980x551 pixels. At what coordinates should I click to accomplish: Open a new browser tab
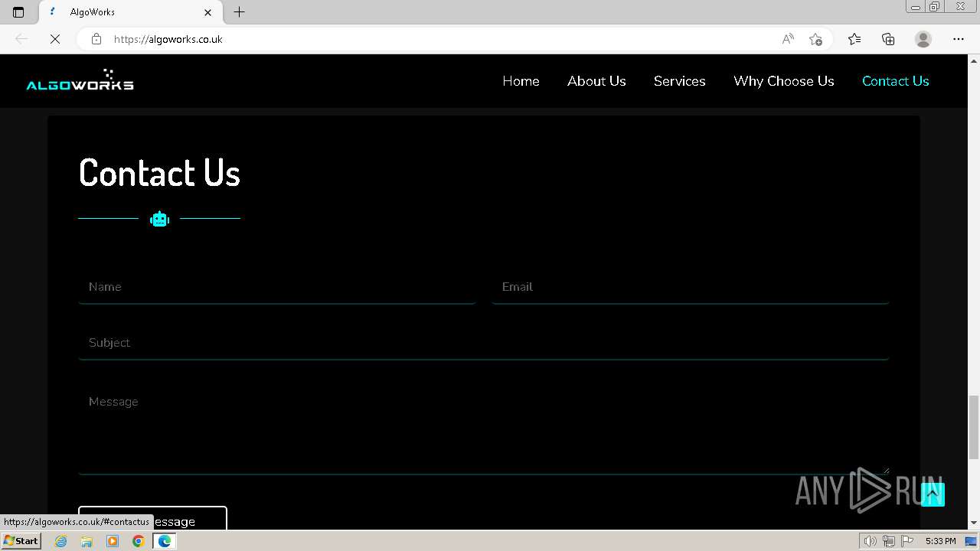click(239, 12)
